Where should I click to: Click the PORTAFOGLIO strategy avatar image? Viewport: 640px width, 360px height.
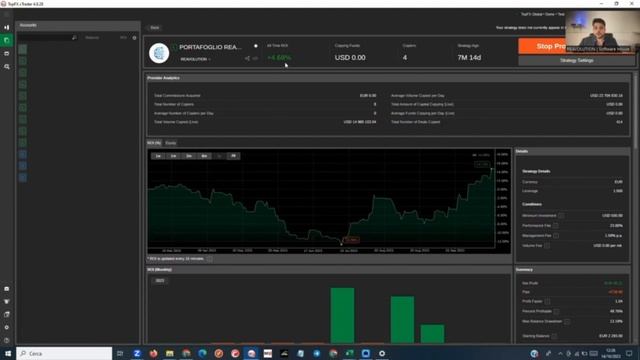coord(159,53)
